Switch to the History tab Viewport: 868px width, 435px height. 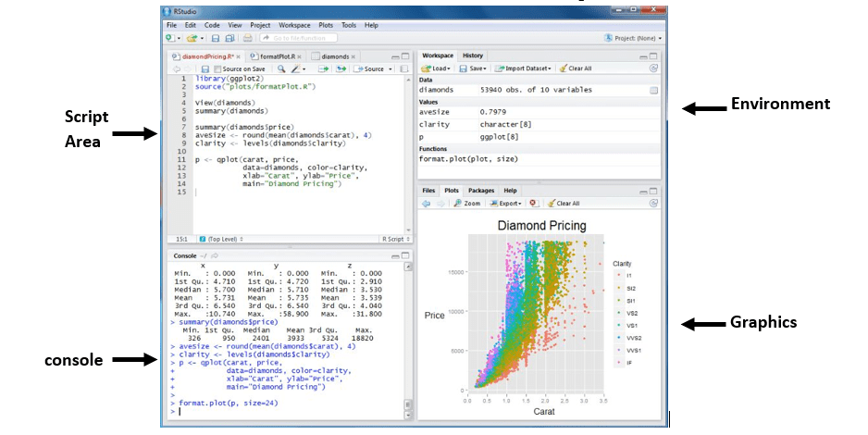(x=473, y=56)
